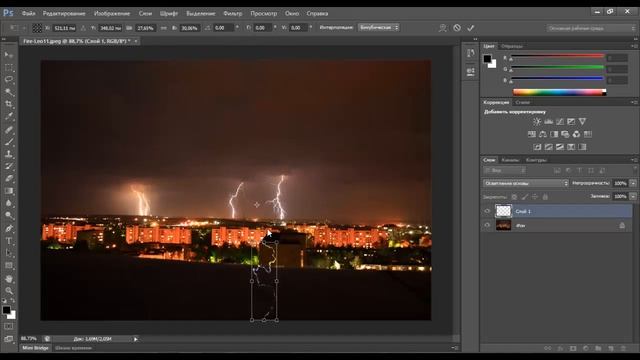Open the workspace switcher dropdown
The width and height of the screenshot is (640, 360).
coord(591,28)
